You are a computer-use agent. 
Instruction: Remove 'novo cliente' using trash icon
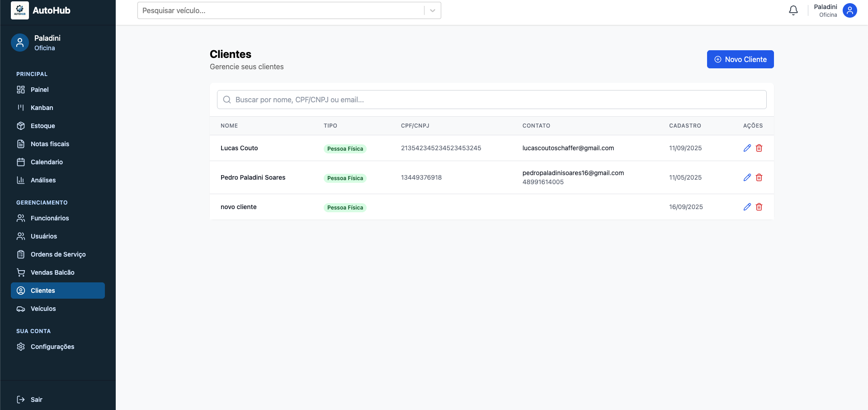click(759, 207)
